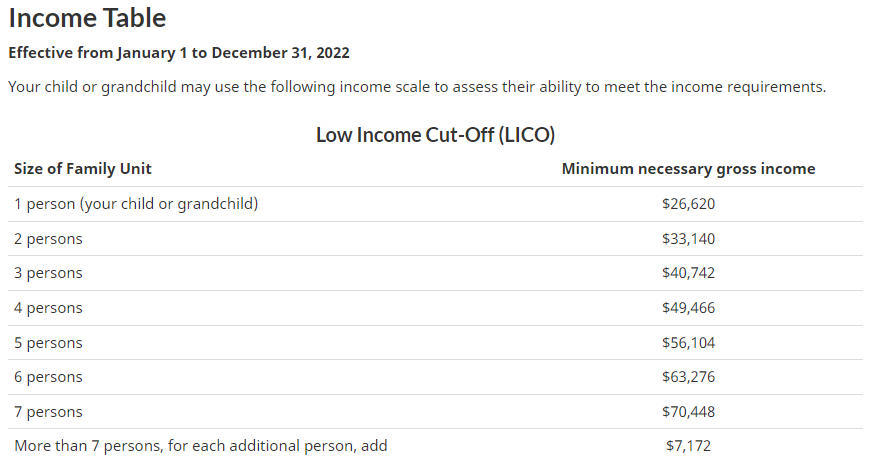Click the $49,466 income value
The image size is (869, 468).
(x=688, y=308)
